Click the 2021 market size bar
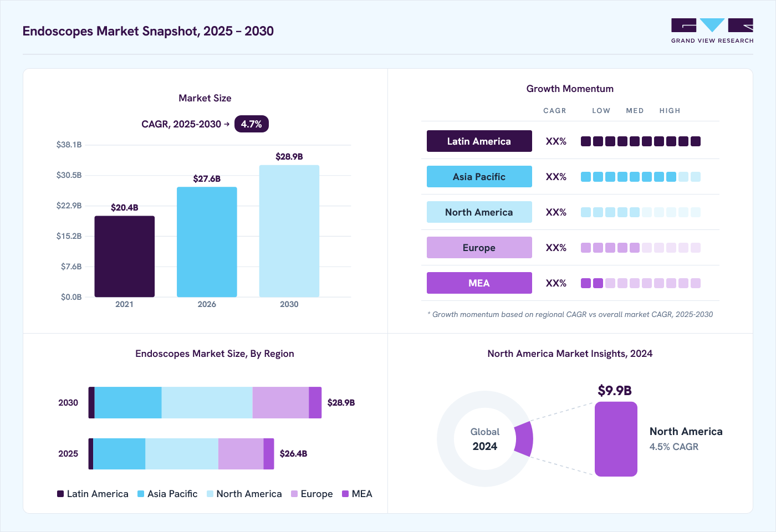 (x=125, y=257)
